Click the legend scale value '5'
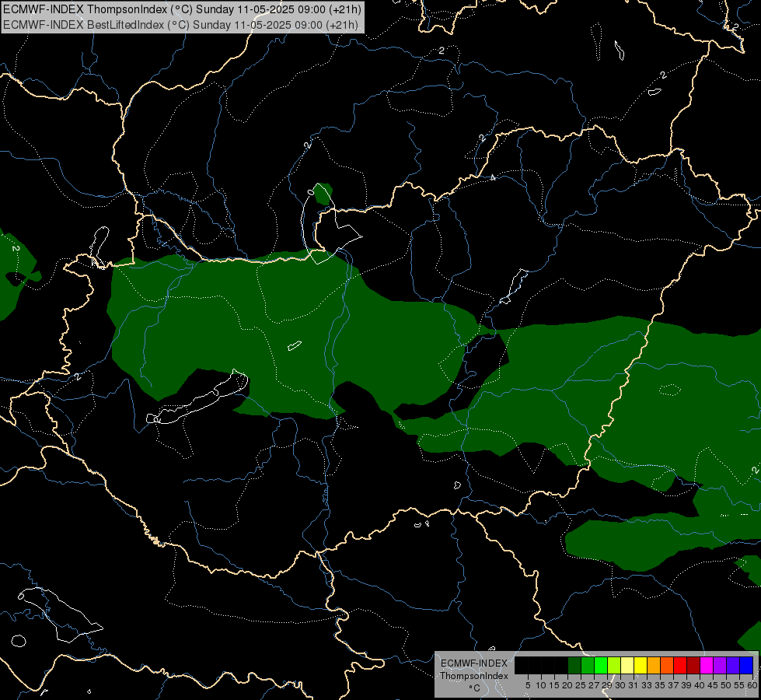Viewport: 761px width, 700px height. [x=528, y=685]
